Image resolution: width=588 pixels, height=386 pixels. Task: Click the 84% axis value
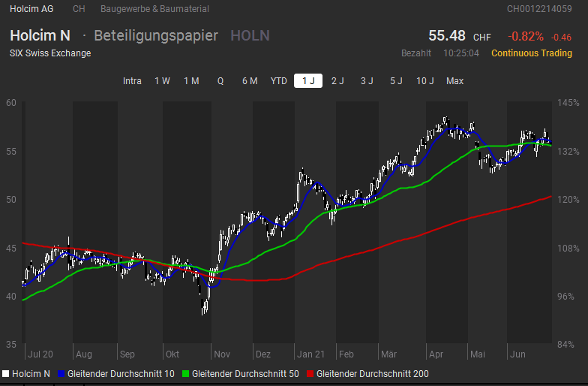click(565, 344)
